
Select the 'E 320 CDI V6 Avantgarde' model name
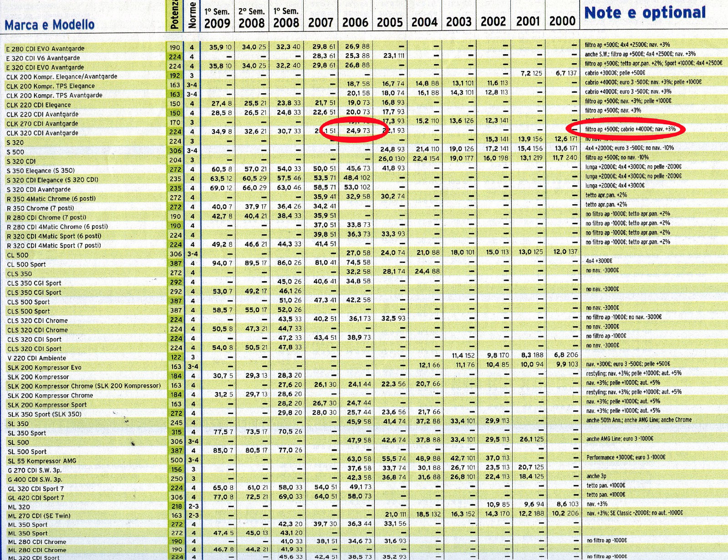[43, 58]
